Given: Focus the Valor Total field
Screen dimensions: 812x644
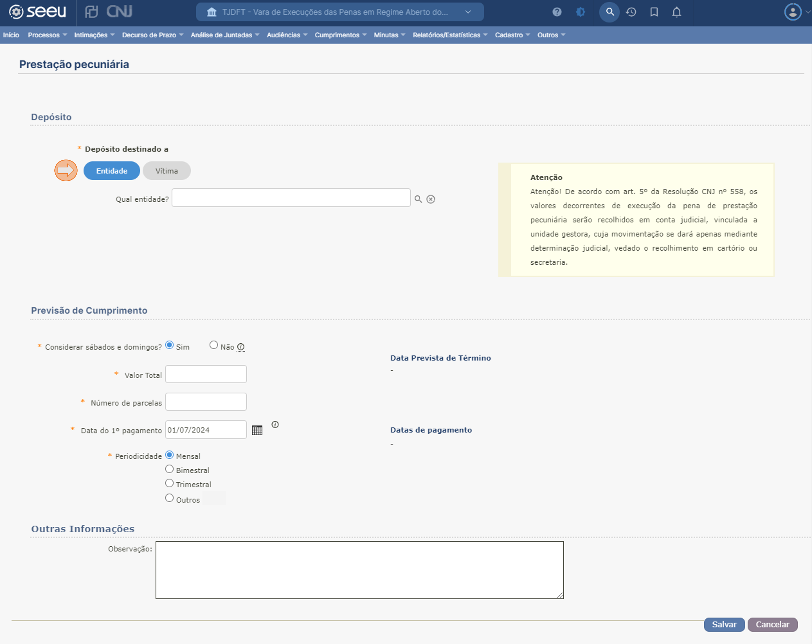Looking at the screenshot, I should click(206, 374).
